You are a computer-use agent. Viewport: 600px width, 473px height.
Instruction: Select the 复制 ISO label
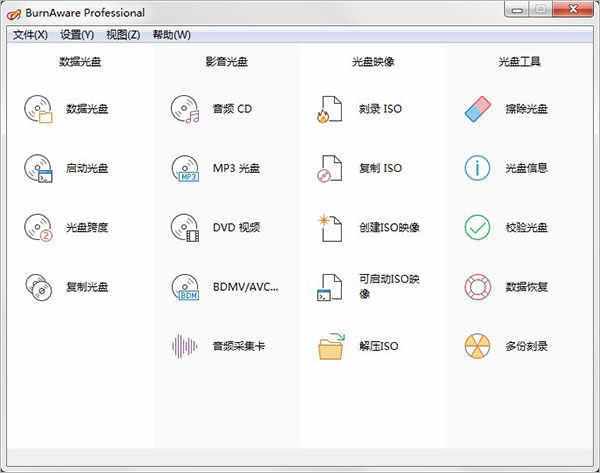pos(380,168)
